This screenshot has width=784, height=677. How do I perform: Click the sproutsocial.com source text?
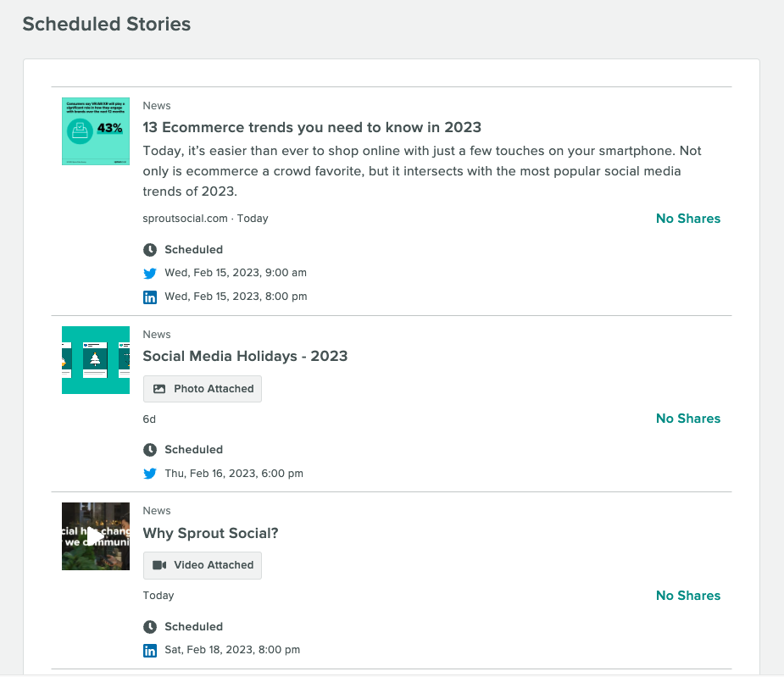click(185, 219)
